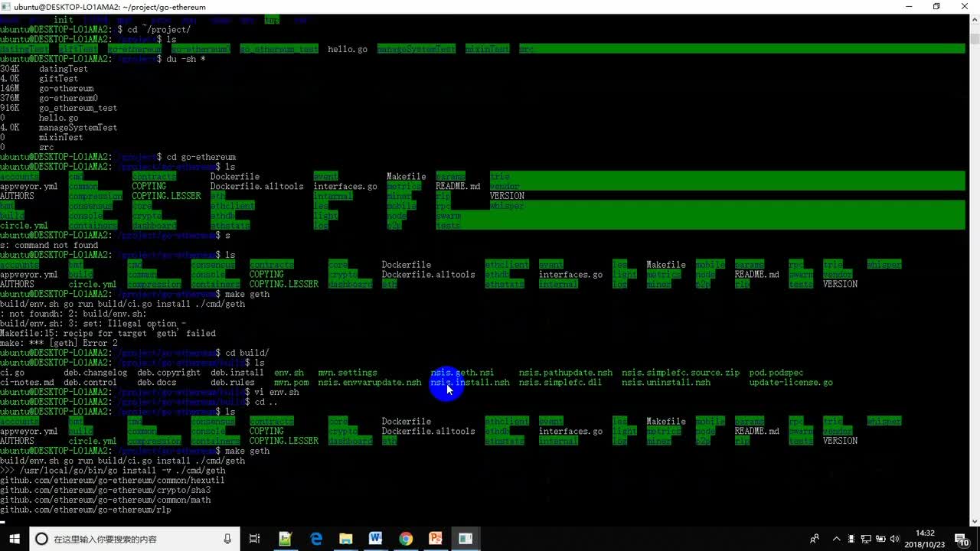
Task: Click the 146M size value
Action: click(10, 89)
